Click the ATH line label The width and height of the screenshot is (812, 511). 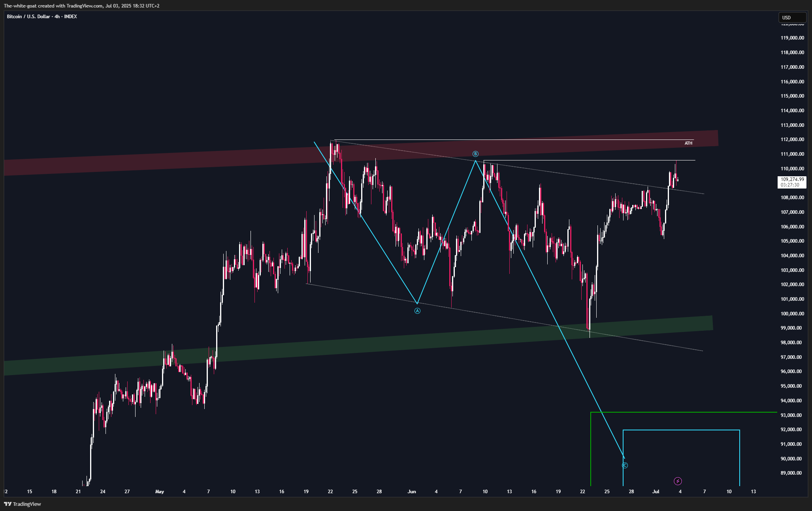688,143
